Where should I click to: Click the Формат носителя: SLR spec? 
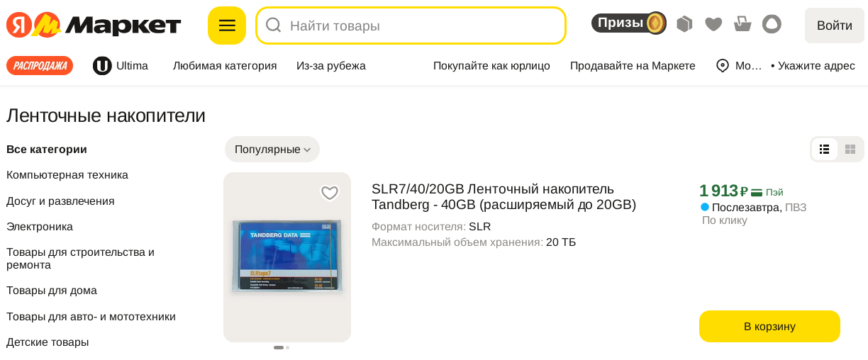431,227
